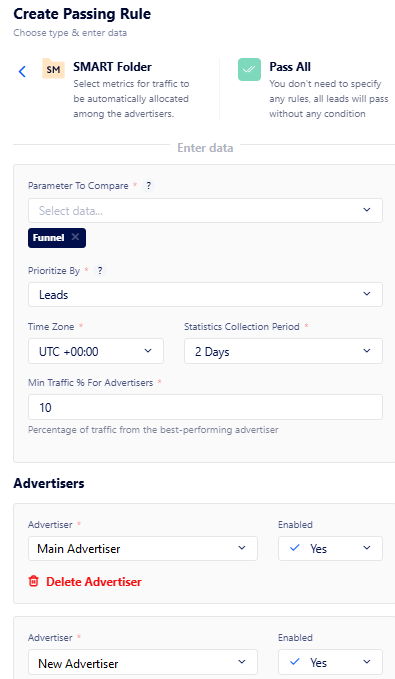Click the red trash can icon
The width and height of the screenshot is (395, 679).
[33, 581]
